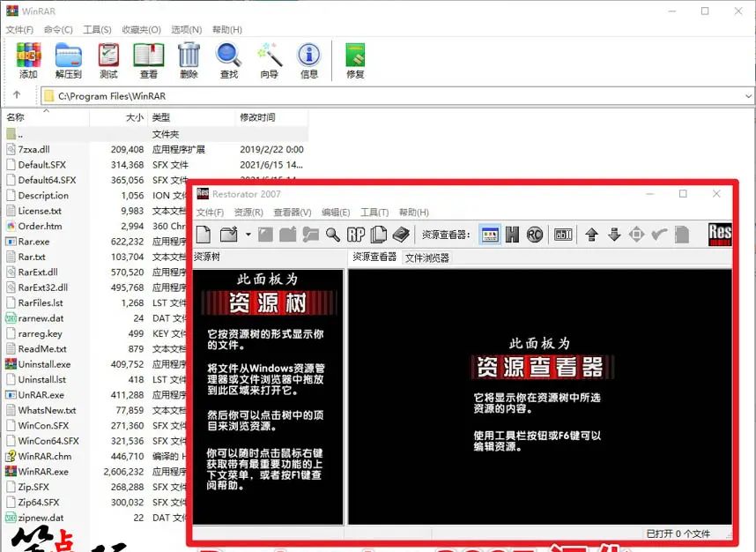Screen dimensions: 756x552
Task: Open the dropdown arrow beside open file icon
Action: [248, 235]
